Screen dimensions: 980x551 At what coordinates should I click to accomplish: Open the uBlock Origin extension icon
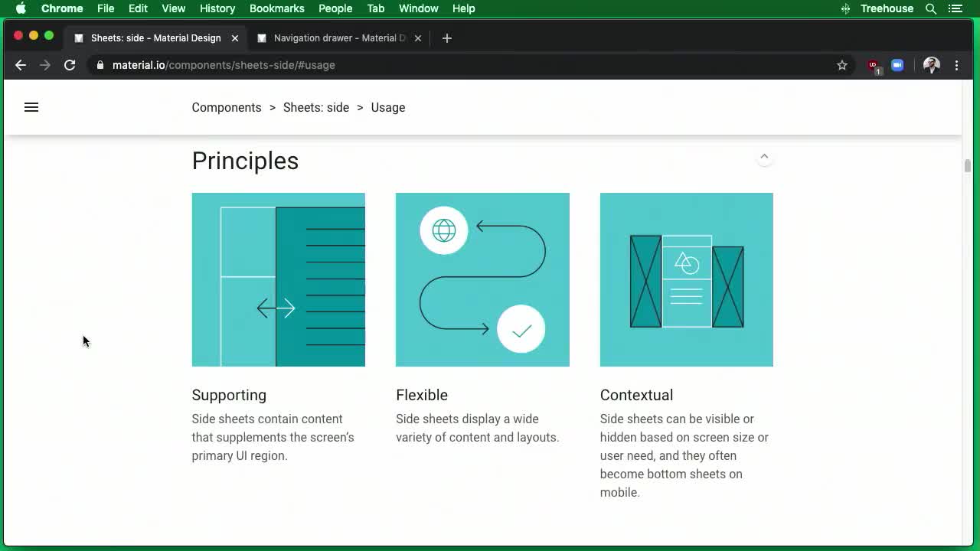point(873,65)
